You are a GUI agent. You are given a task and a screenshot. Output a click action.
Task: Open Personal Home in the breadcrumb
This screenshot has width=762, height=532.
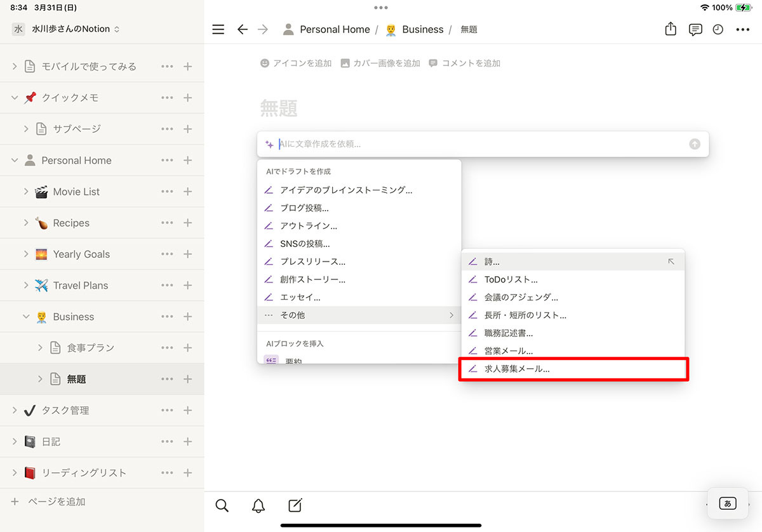coord(326,29)
